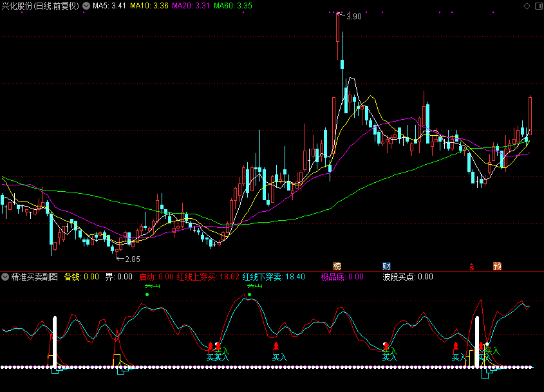Click the 兴化股份 stock title label
This screenshot has width=544, height=392.
tap(40, 6)
